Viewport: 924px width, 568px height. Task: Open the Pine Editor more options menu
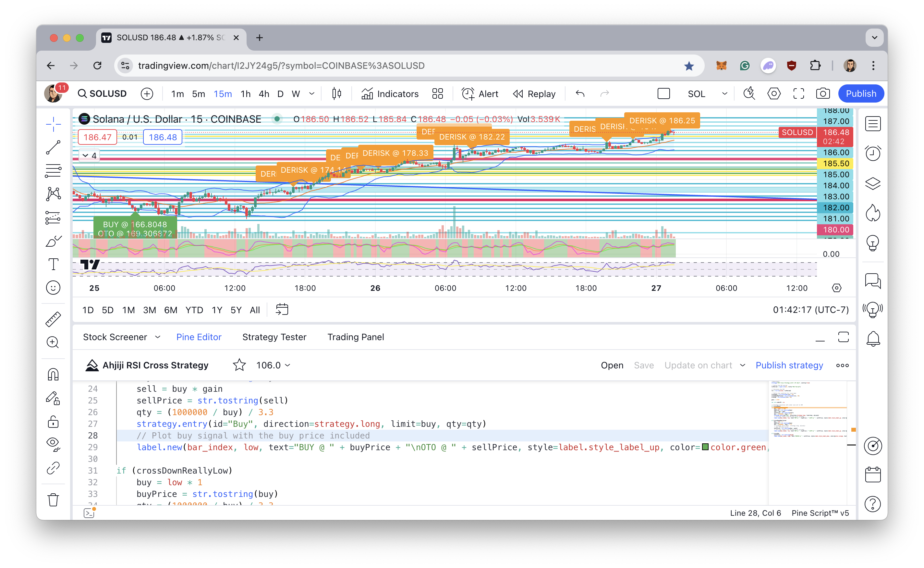tap(843, 365)
